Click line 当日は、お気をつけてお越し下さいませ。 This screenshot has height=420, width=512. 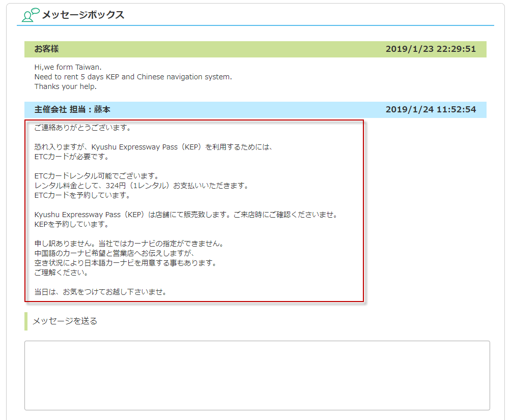click(101, 292)
